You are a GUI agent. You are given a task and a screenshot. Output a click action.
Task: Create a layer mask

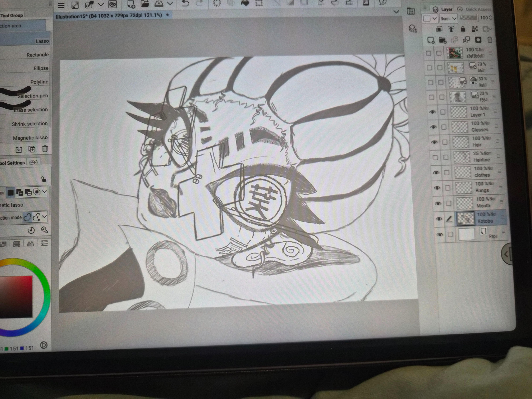[478, 40]
